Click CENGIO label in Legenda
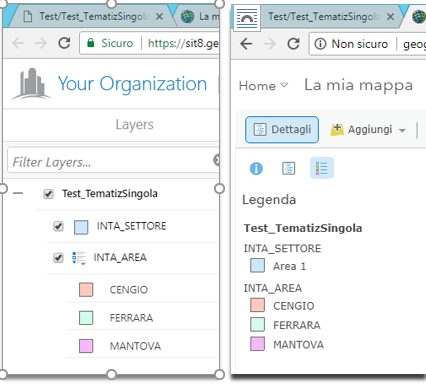Screen dimensions: 426x384 [x=294, y=306]
